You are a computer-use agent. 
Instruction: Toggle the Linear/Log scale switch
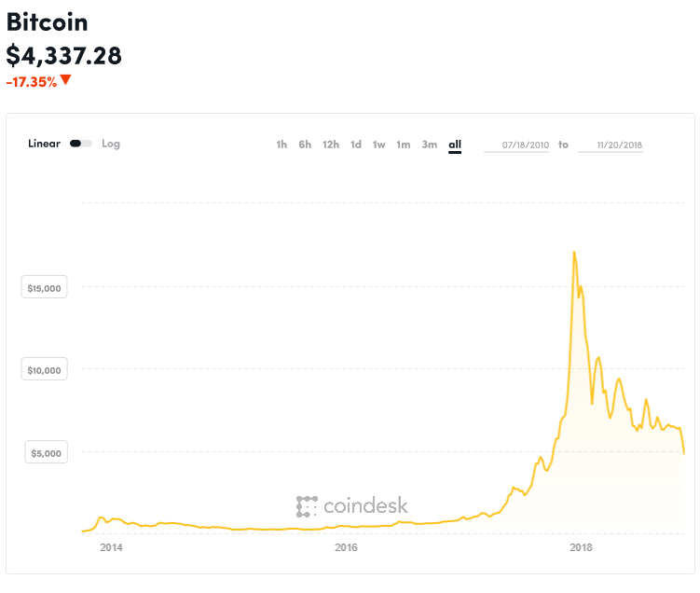(x=81, y=144)
